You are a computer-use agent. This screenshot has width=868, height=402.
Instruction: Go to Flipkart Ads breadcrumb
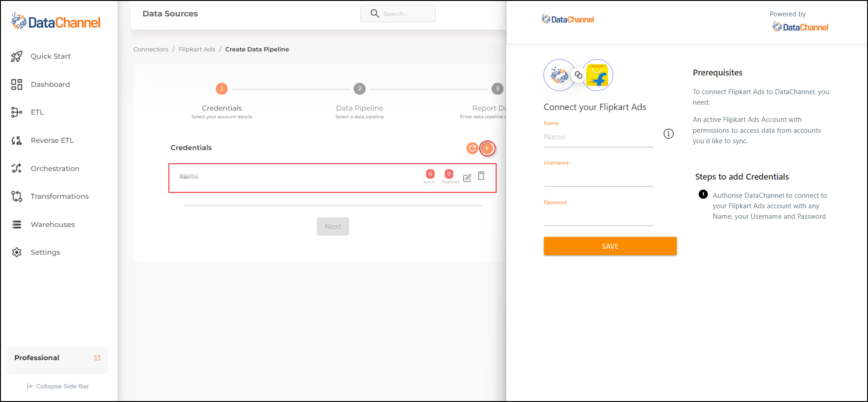point(197,50)
